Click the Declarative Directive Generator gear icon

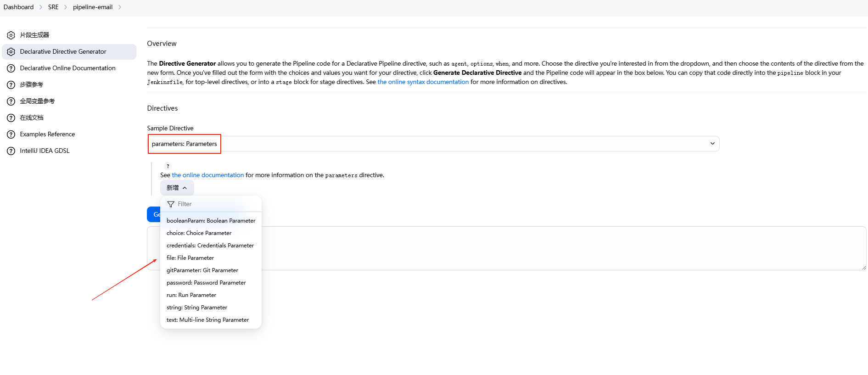11,52
